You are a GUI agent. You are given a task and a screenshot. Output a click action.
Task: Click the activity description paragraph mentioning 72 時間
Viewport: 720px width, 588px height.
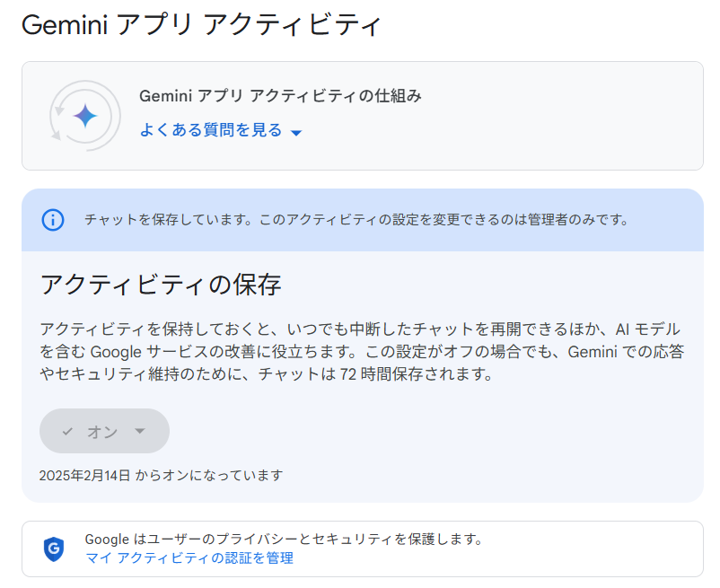pos(359,352)
